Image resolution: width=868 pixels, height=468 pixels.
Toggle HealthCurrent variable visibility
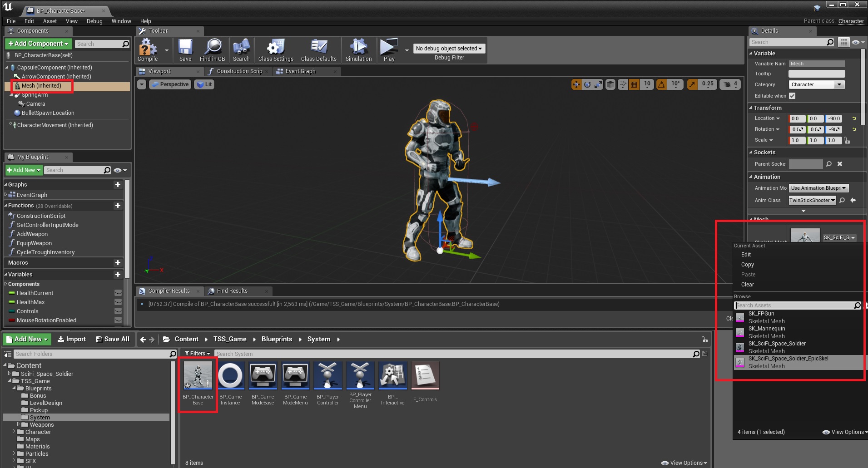pyautogui.click(x=118, y=293)
